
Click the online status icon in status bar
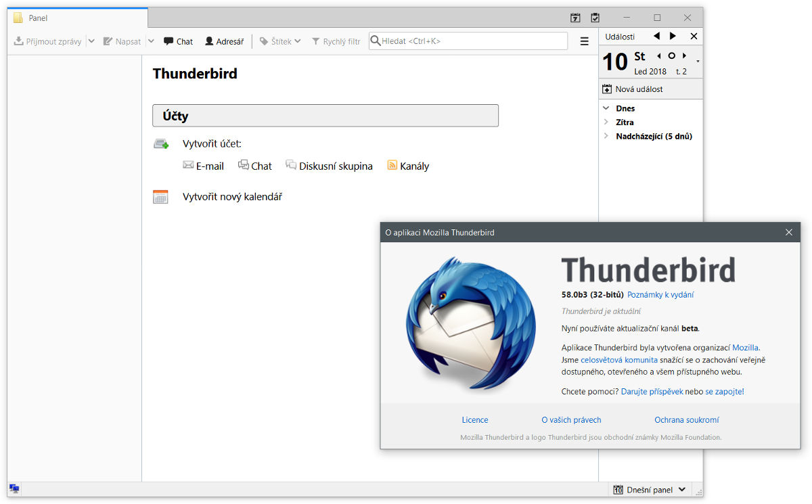click(x=14, y=489)
